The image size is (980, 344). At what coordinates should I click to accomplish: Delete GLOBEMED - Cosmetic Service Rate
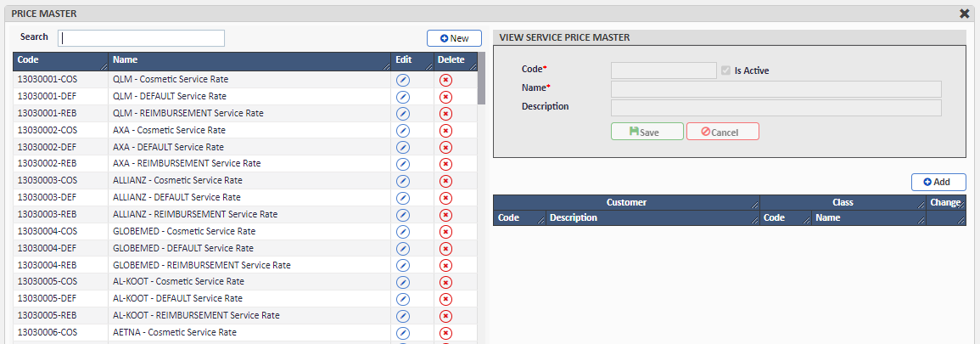click(x=445, y=231)
